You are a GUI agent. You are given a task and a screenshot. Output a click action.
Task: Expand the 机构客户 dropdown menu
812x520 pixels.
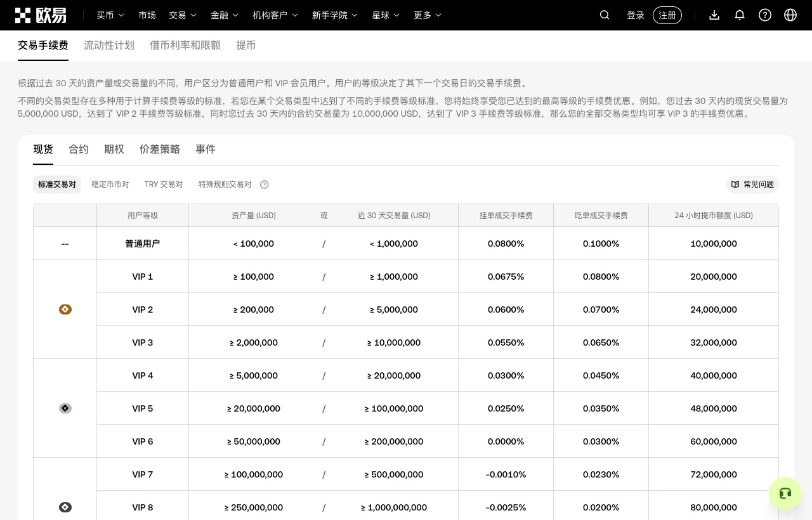coord(275,15)
